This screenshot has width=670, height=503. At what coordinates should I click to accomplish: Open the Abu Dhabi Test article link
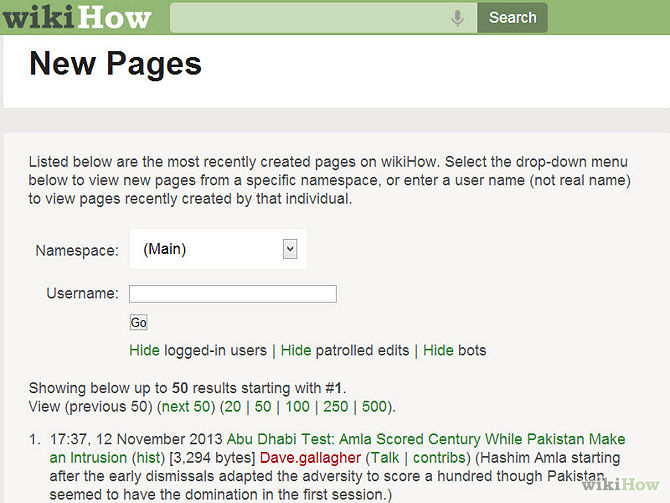tap(338, 448)
